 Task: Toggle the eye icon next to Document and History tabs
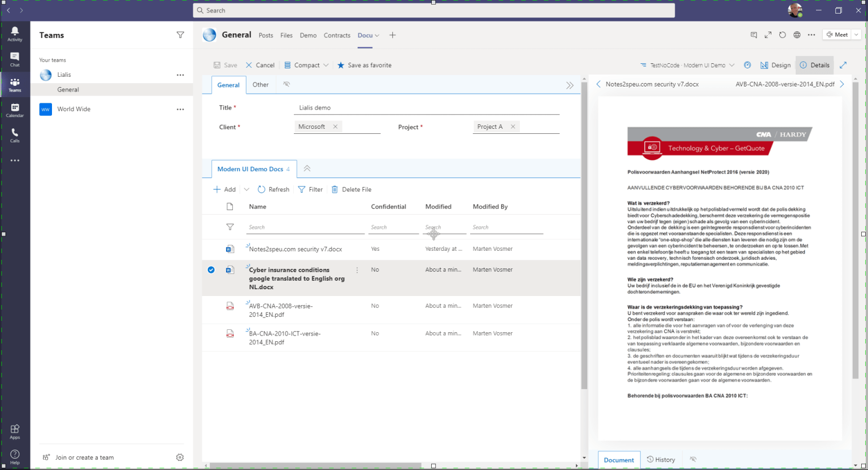point(693,459)
